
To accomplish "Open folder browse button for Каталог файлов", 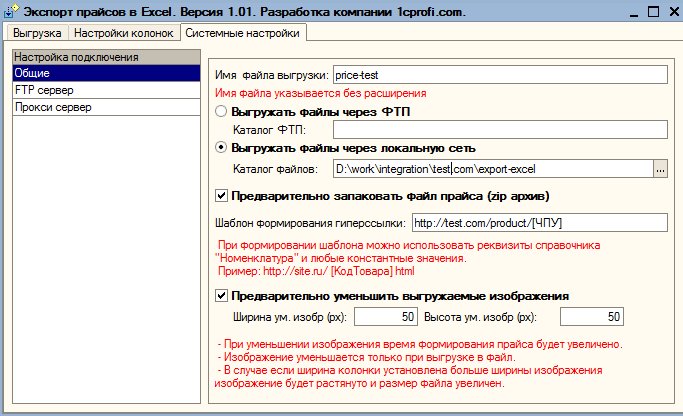I will 660,169.
